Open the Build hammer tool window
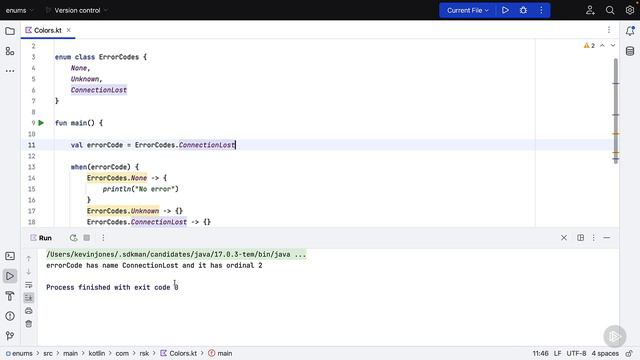640x360 pixels. [10, 296]
